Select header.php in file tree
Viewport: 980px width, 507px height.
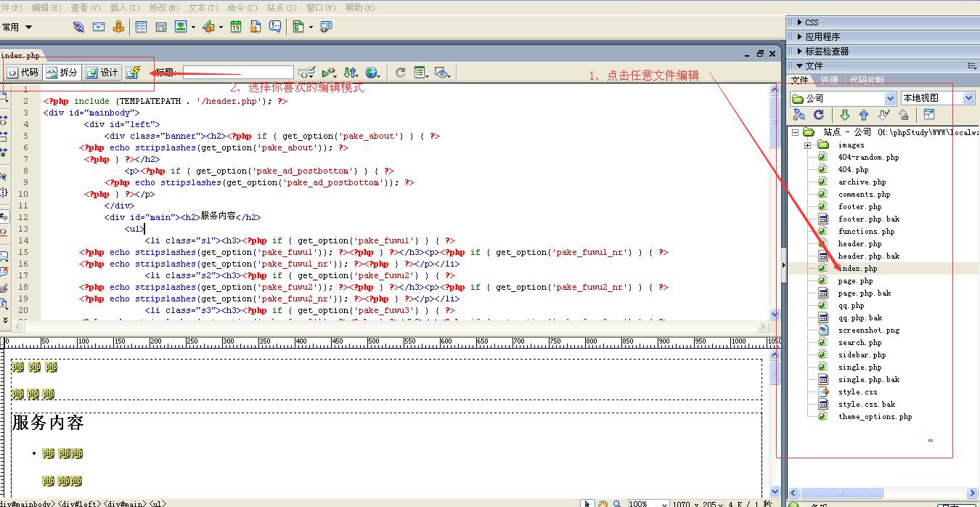tap(859, 243)
